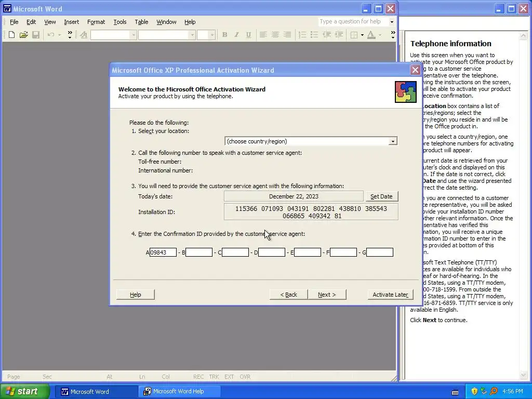
Task: Click the wizard Help button
Action: click(136, 295)
